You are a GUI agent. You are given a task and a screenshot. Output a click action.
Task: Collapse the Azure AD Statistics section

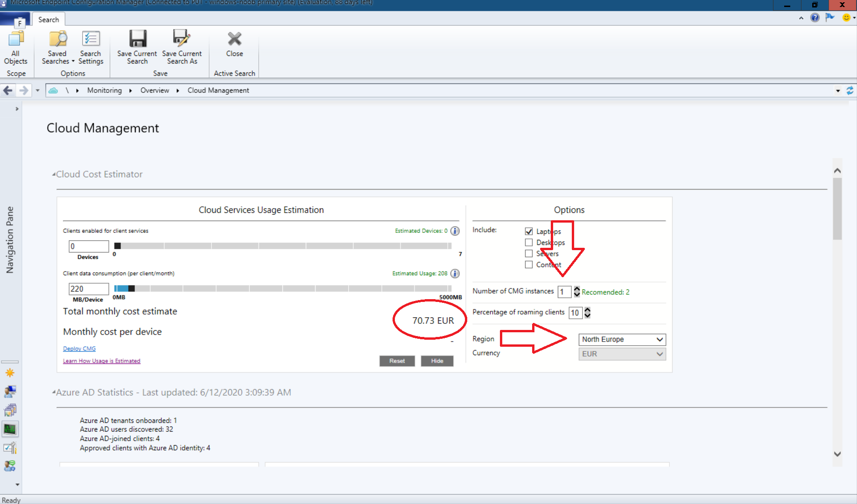(x=54, y=392)
